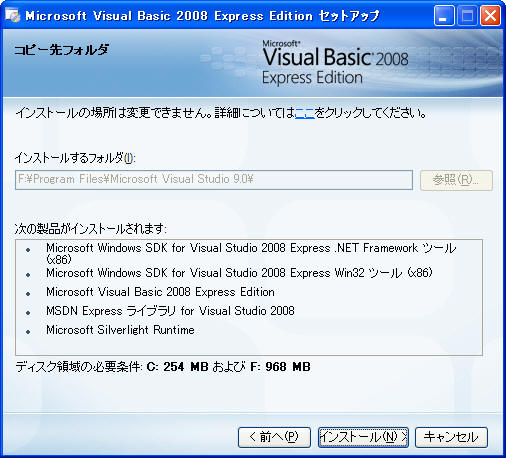Close the setup window
Screen dimensions: 506x458
pyautogui.click(x=490, y=16)
